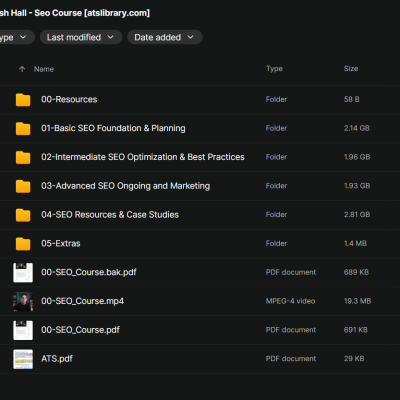Image resolution: width=400 pixels, height=400 pixels.
Task: Click the 58 B size value
Action: tap(352, 99)
